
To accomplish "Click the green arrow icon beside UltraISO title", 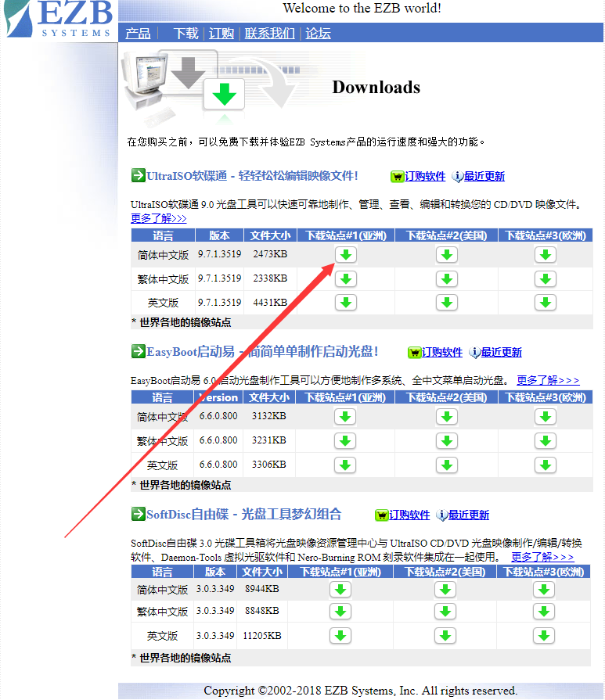I will 138,175.
